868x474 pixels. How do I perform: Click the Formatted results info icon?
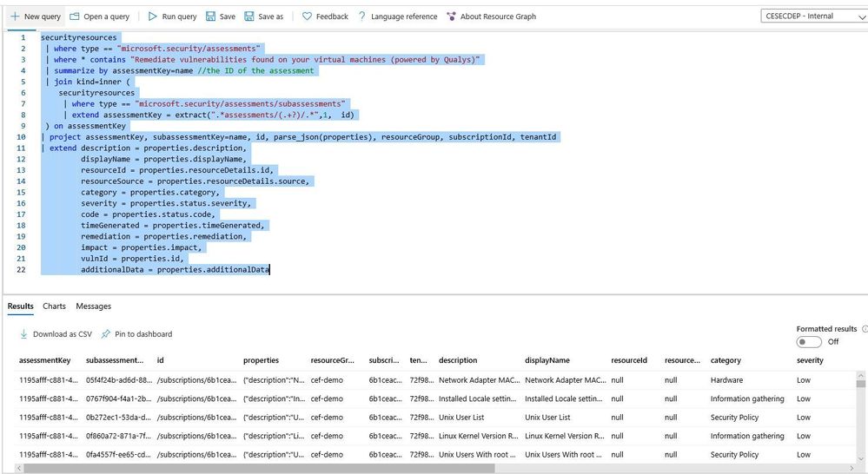click(865, 328)
